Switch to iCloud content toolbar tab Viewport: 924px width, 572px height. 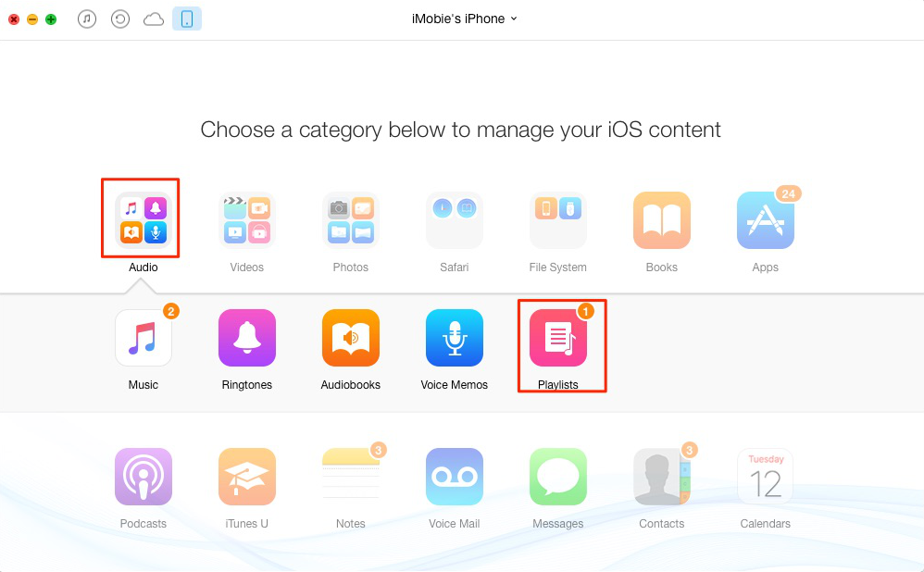point(153,19)
